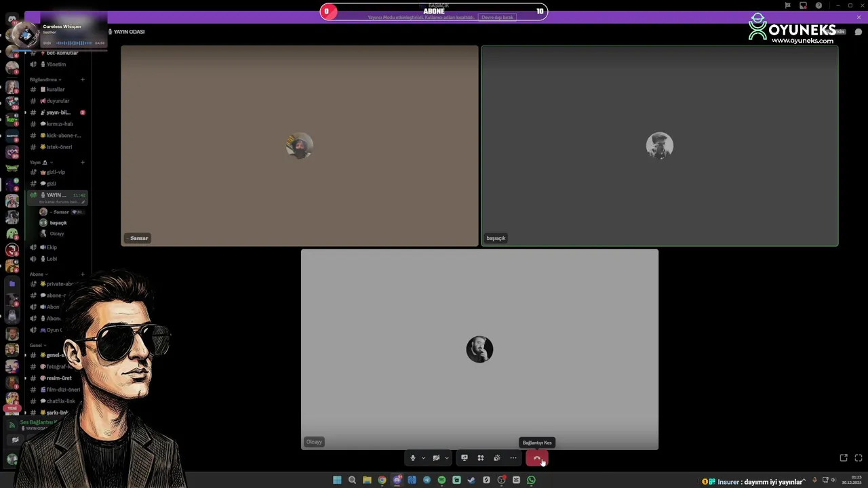Screen dimensions: 868x488
Task: Open Windows Start menu
Action: [337, 480]
